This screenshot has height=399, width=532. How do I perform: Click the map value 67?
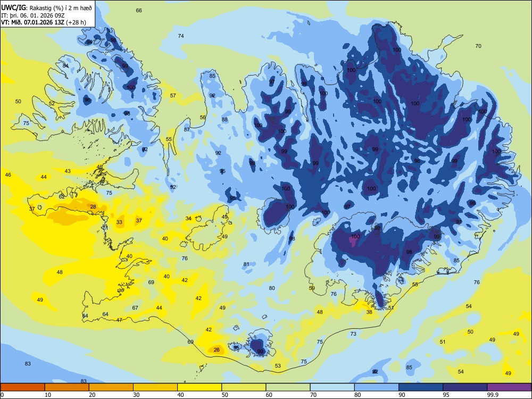[x=135, y=307]
